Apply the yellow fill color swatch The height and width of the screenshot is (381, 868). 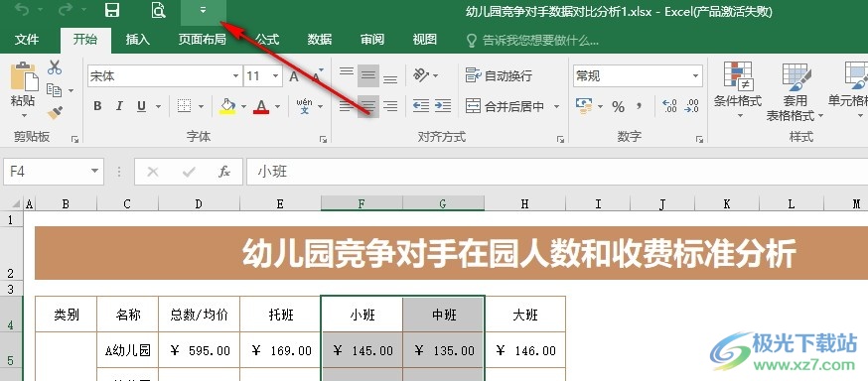227,106
